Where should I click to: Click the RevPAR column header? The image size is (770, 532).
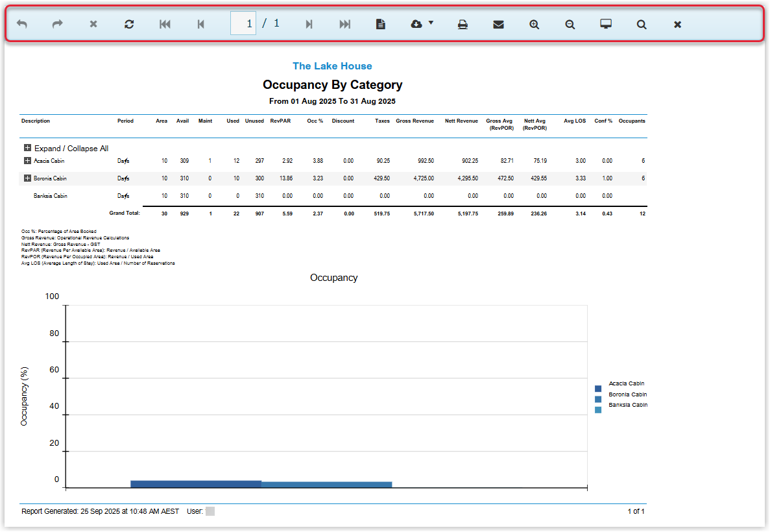pyautogui.click(x=280, y=121)
